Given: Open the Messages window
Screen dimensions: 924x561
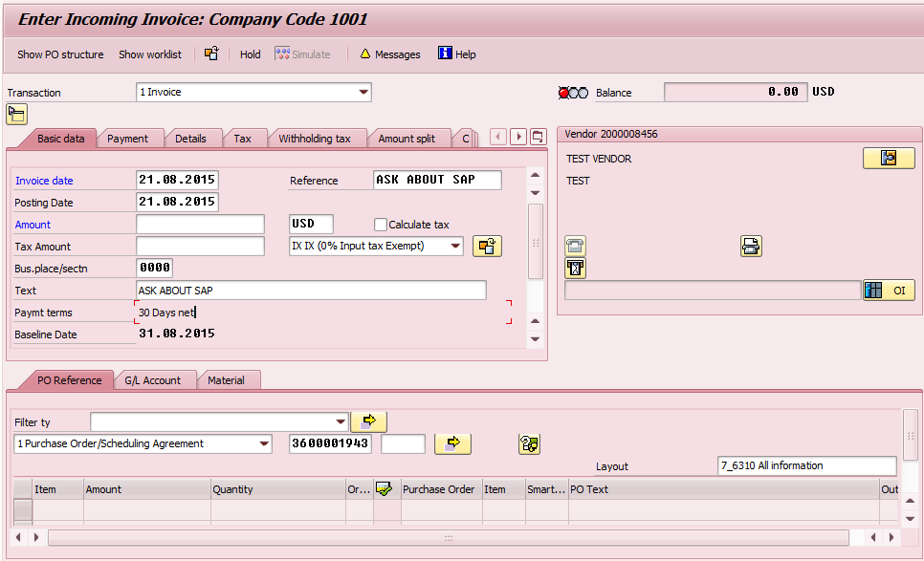Looking at the screenshot, I should tap(389, 54).
